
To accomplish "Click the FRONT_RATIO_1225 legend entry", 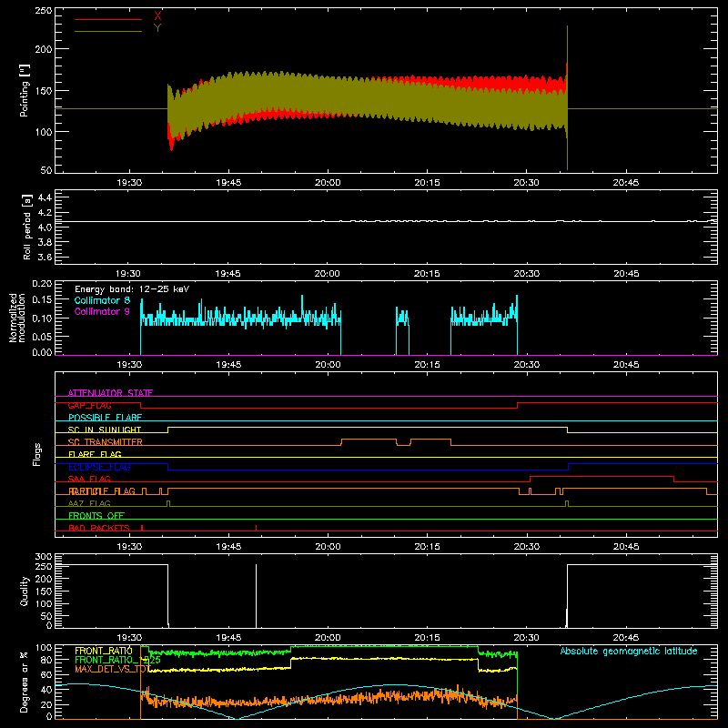I will 117,660.
